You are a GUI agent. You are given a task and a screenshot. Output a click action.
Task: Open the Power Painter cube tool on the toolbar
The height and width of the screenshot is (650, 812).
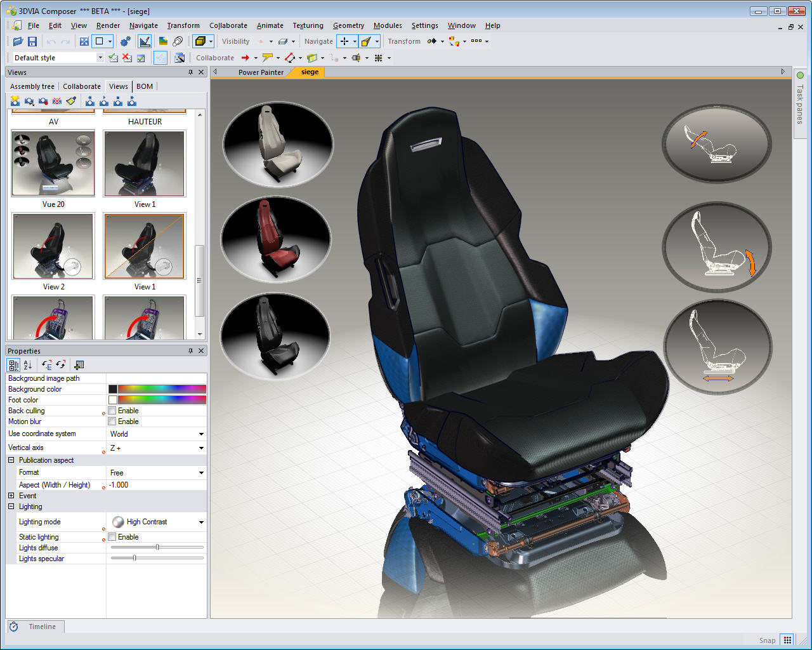click(199, 41)
